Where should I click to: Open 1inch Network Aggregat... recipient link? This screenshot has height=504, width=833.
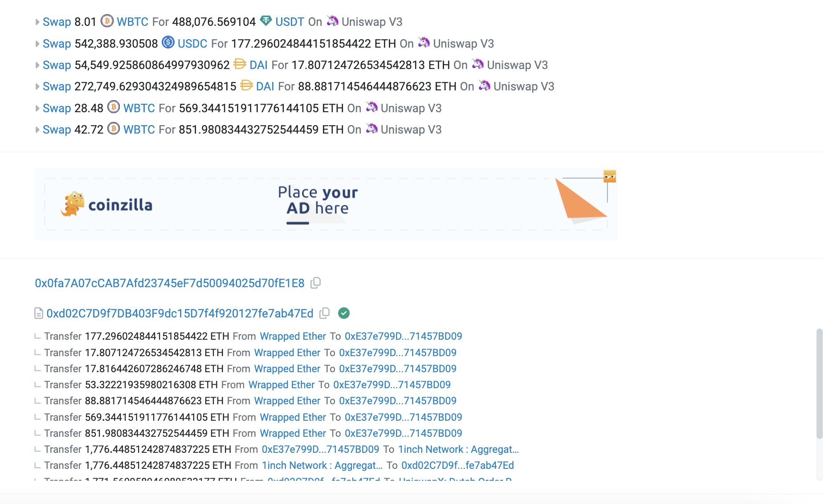click(458, 449)
